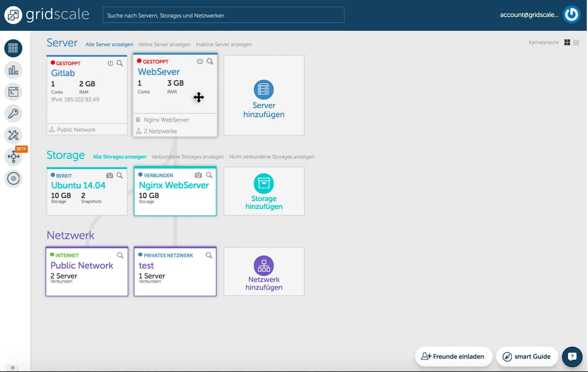The width and height of the screenshot is (588, 372).
Task: Show only active servers
Action: 164,44
